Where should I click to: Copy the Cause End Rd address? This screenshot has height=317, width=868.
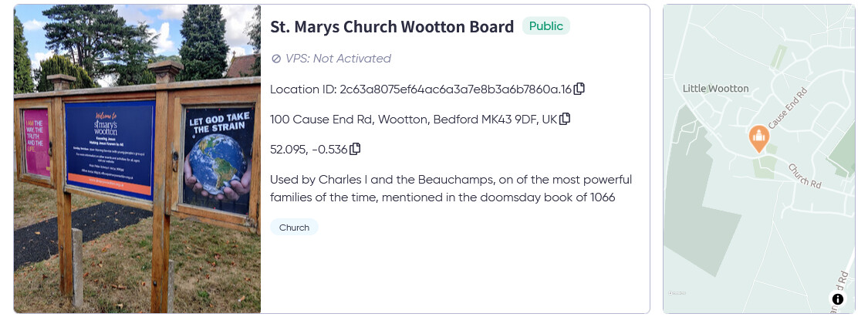coord(565,119)
